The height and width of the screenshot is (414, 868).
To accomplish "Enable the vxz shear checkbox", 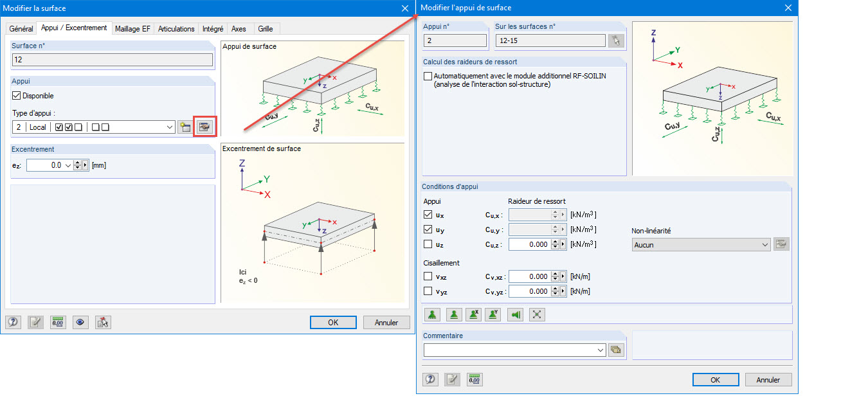I will click(428, 276).
